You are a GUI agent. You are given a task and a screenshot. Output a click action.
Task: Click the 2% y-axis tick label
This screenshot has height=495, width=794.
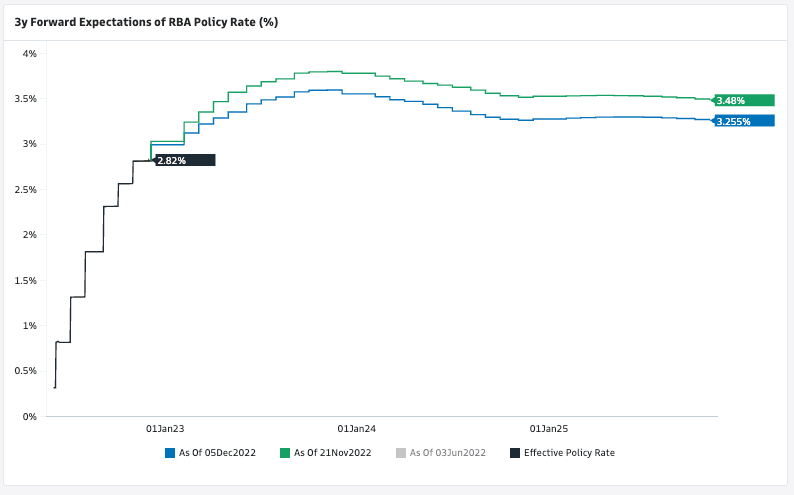30,235
